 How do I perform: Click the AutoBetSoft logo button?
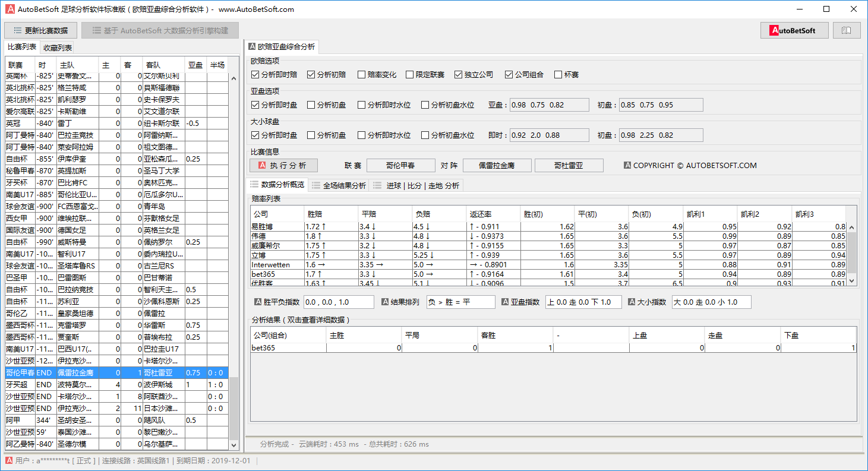[794, 30]
